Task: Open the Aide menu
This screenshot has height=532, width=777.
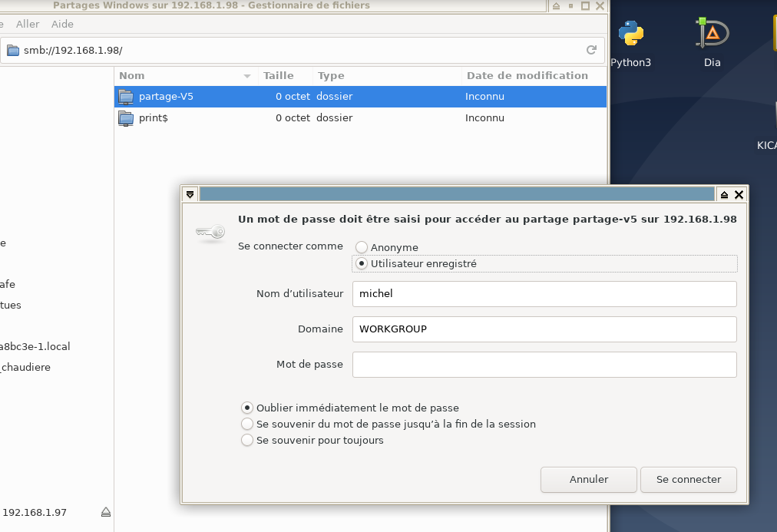Action: click(x=62, y=25)
